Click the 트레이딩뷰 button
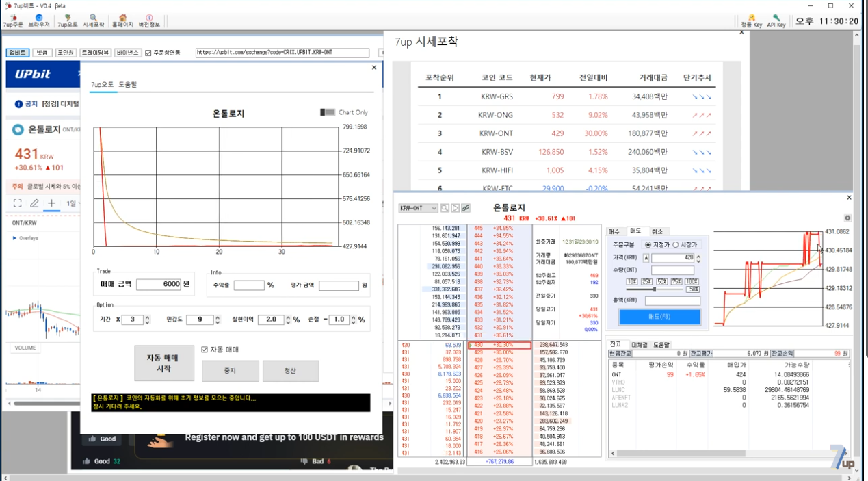This screenshot has width=868, height=481. (x=95, y=53)
